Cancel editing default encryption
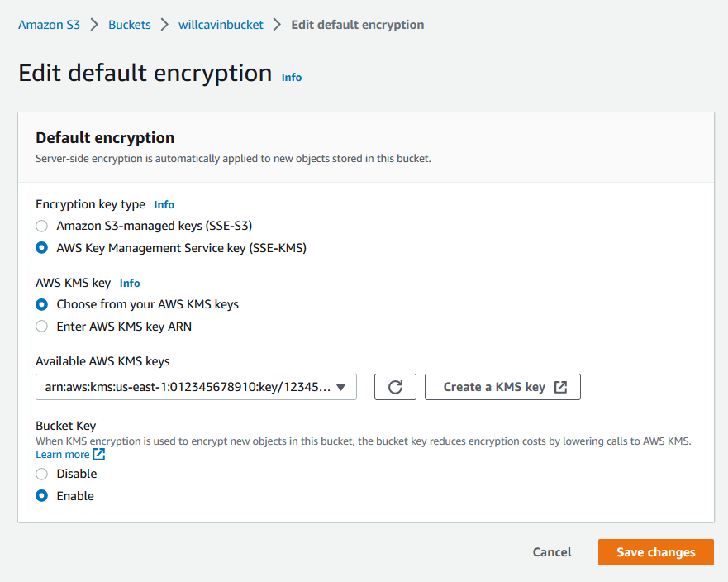 pos(551,551)
